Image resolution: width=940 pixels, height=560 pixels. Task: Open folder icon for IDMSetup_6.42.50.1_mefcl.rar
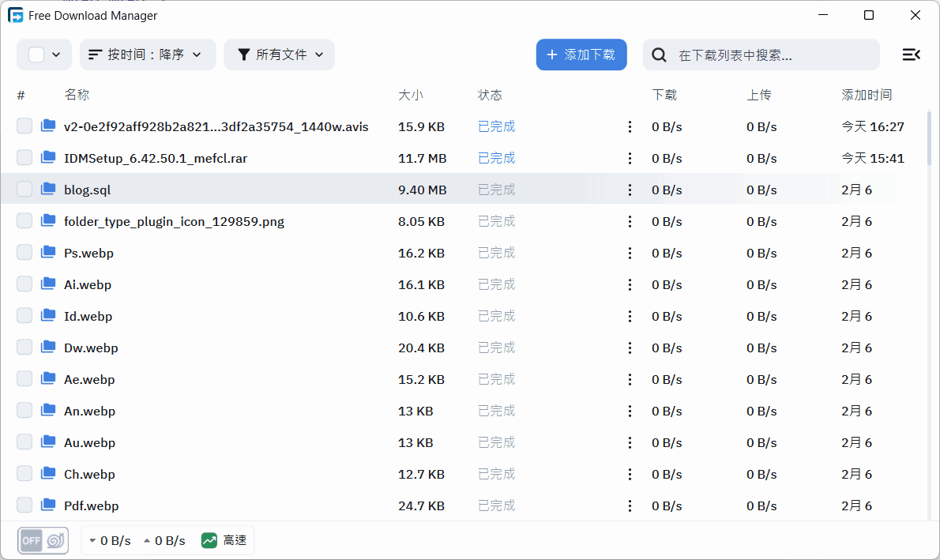coord(48,157)
